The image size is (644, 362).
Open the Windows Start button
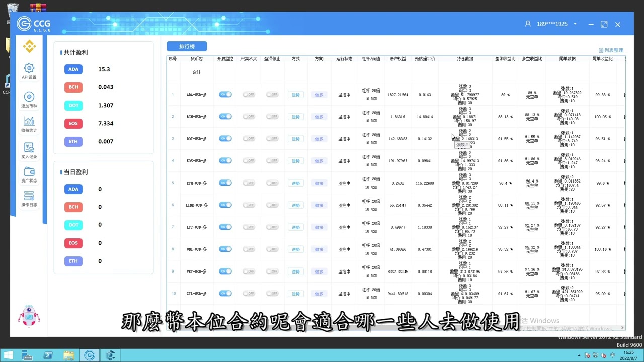[8, 355]
